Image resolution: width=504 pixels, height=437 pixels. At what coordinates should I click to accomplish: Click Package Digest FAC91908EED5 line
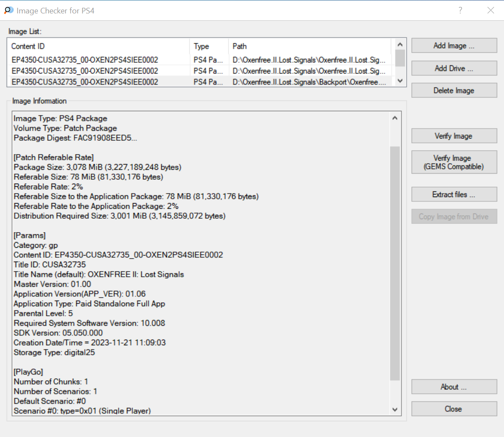pos(75,138)
